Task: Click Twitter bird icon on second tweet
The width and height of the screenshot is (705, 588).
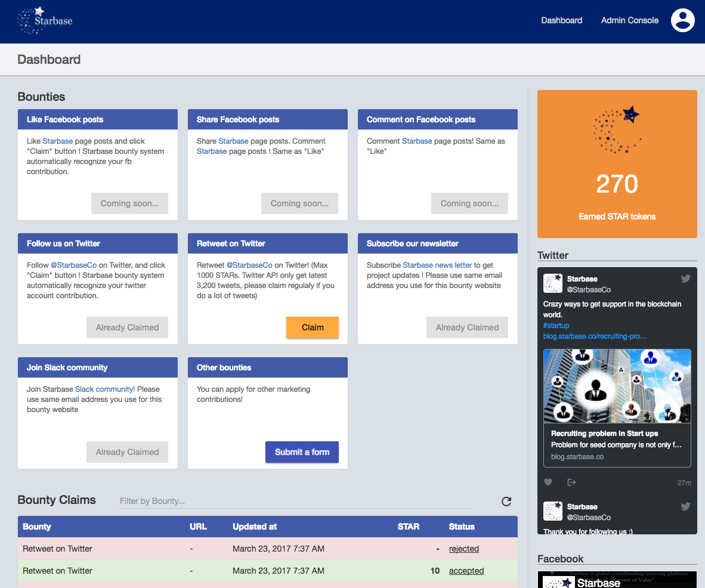Action: tap(685, 507)
